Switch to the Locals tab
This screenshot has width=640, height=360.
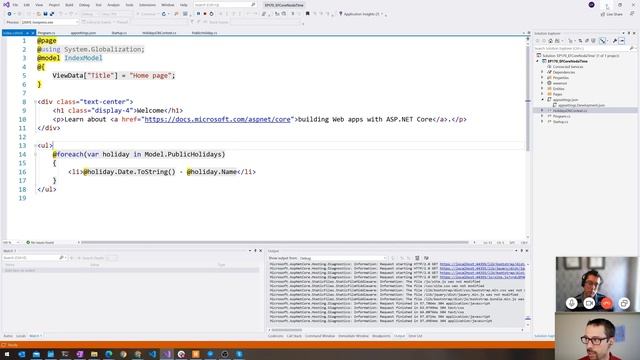pos(21,336)
